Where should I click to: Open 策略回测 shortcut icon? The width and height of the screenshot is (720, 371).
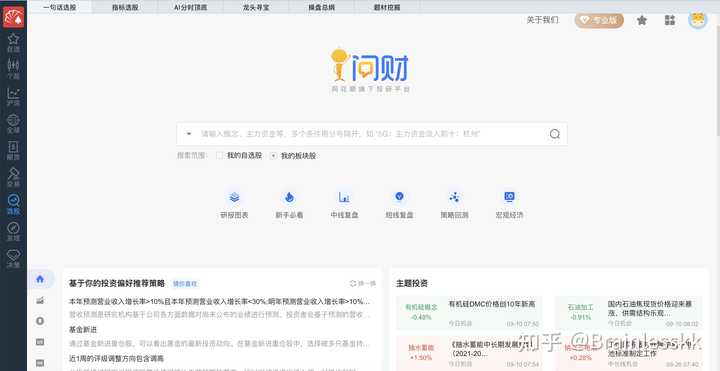(x=454, y=197)
